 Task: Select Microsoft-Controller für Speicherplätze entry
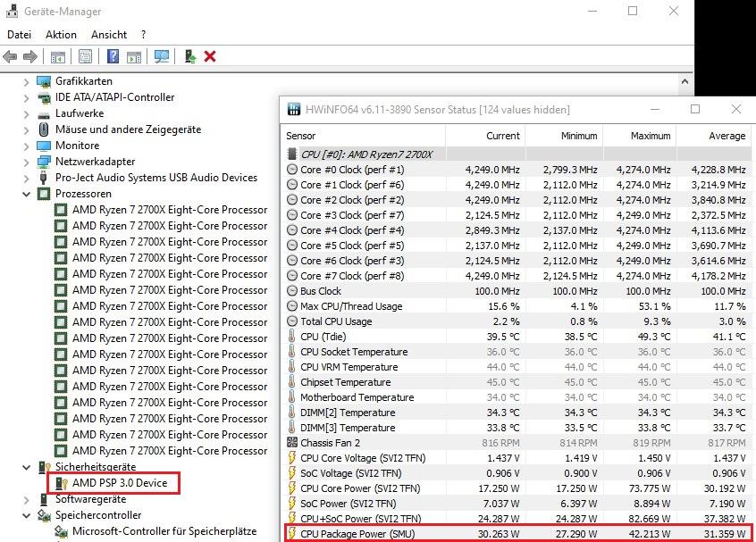pos(164,531)
